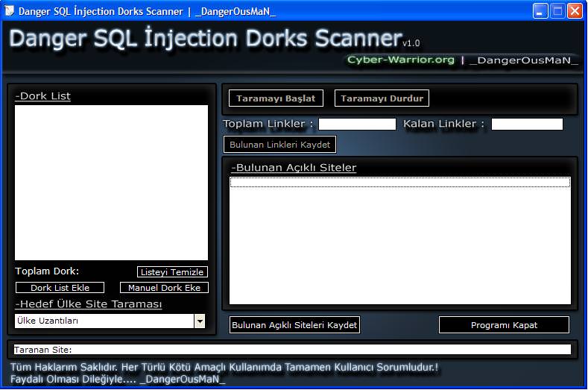The width and height of the screenshot is (588, 390).
Task: Maximize the scanner window
Action: tap(557, 11)
